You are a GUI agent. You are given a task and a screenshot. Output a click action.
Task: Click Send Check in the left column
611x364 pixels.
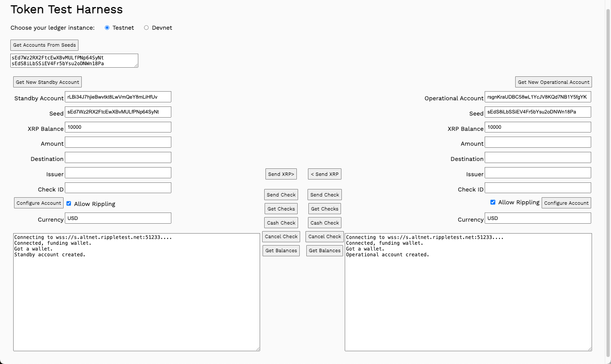point(281,194)
